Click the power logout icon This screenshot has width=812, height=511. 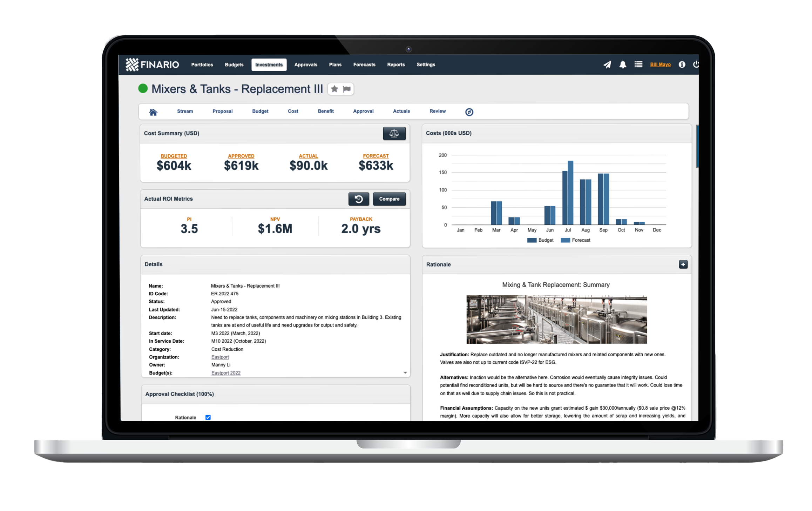[696, 65]
